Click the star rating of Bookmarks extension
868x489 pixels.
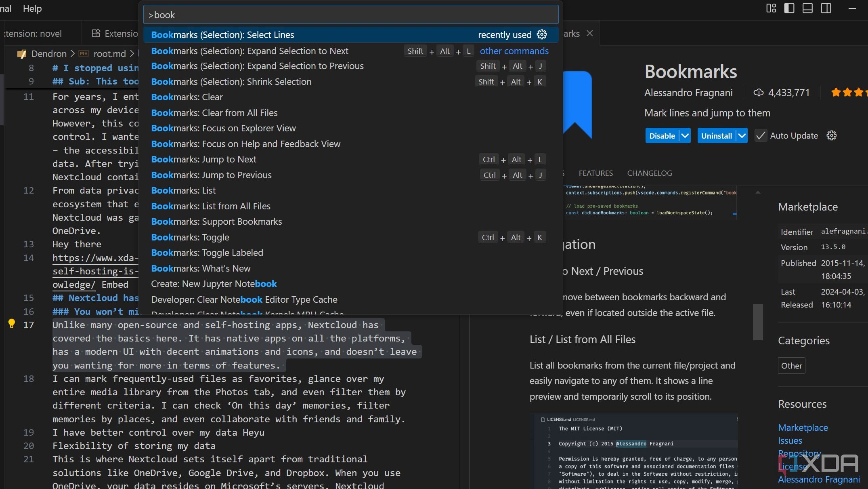849,93
